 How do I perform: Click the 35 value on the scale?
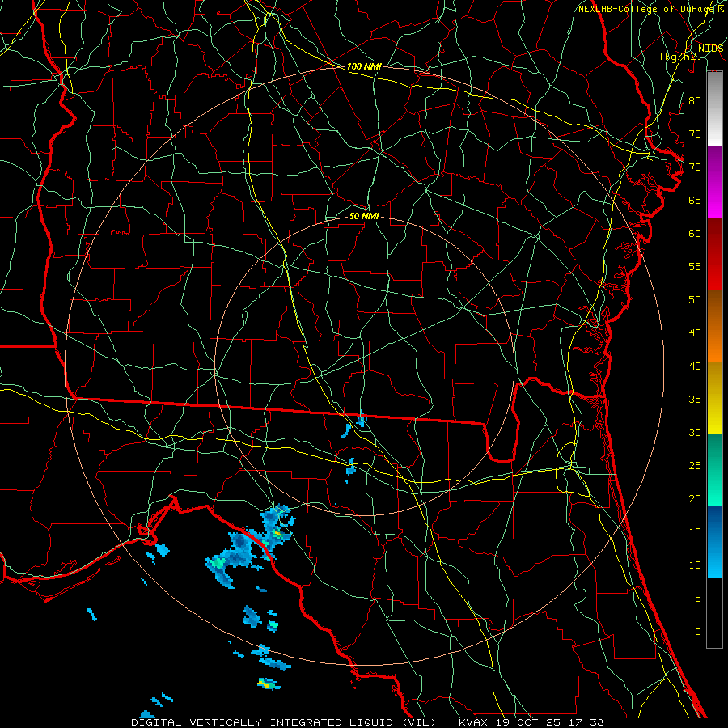695,400
